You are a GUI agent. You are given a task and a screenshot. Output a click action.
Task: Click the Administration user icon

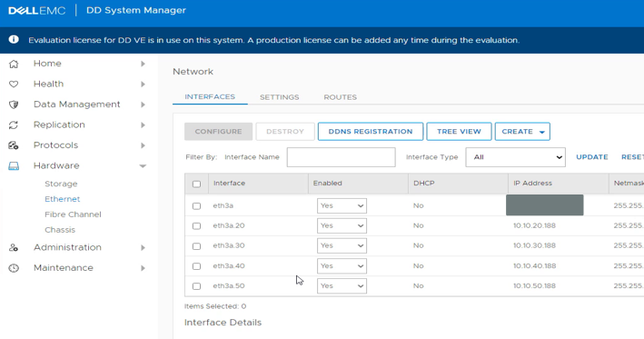pyautogui.click(x=14, y=248)
